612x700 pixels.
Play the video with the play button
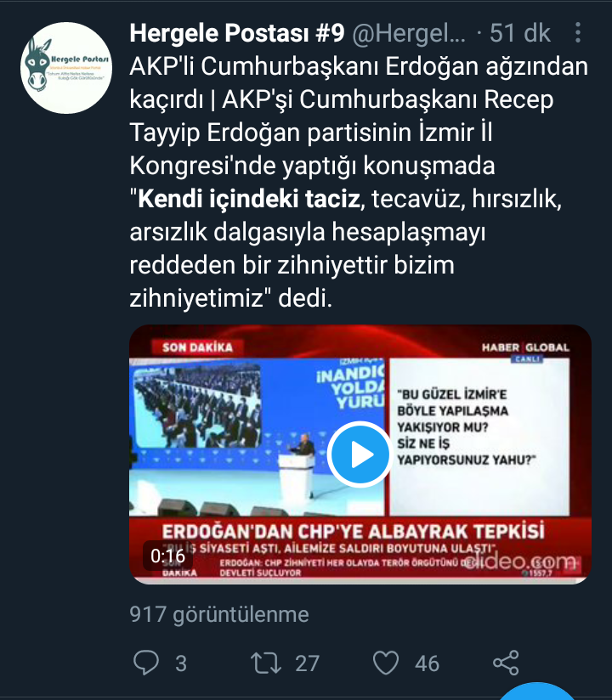pyautogui.click(x=360, y=454)
